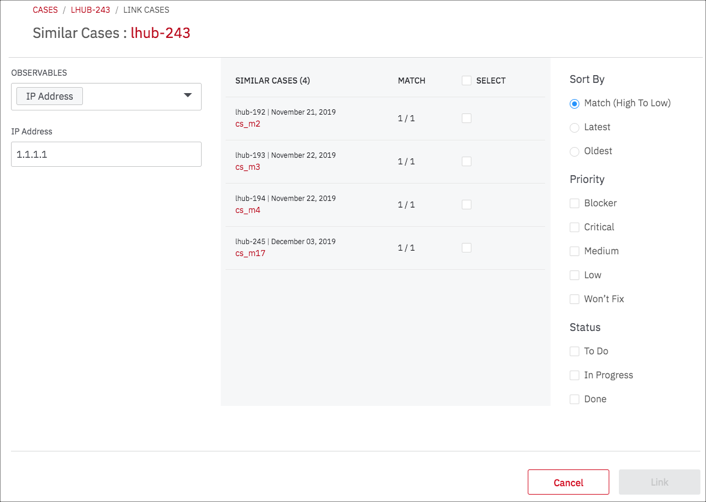The image size is (706, 502).
Task: Open case link cs_m17
Action: pos(250,253)
